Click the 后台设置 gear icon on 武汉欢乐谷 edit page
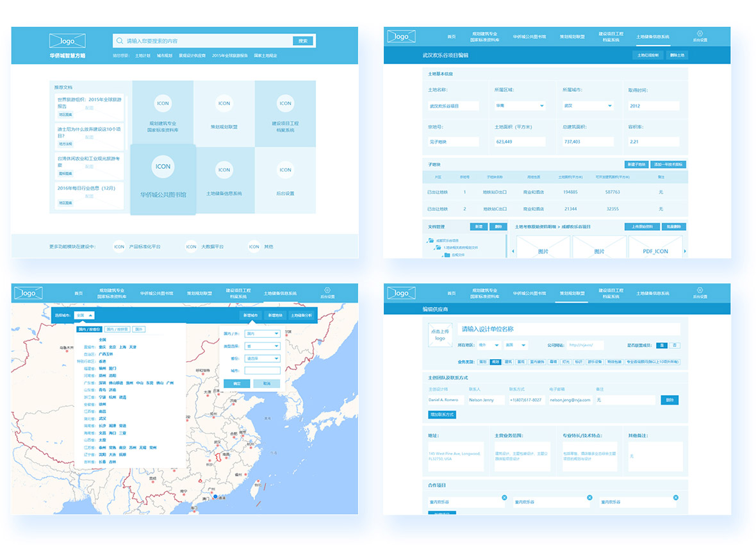Viewport: 756px width, 545px height. pyautogui.click(x=700, y=33)
